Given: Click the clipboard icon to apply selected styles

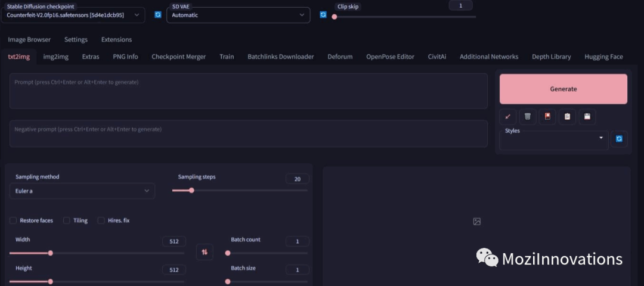Looking at the screenshot, I should [x=567, y=117].
